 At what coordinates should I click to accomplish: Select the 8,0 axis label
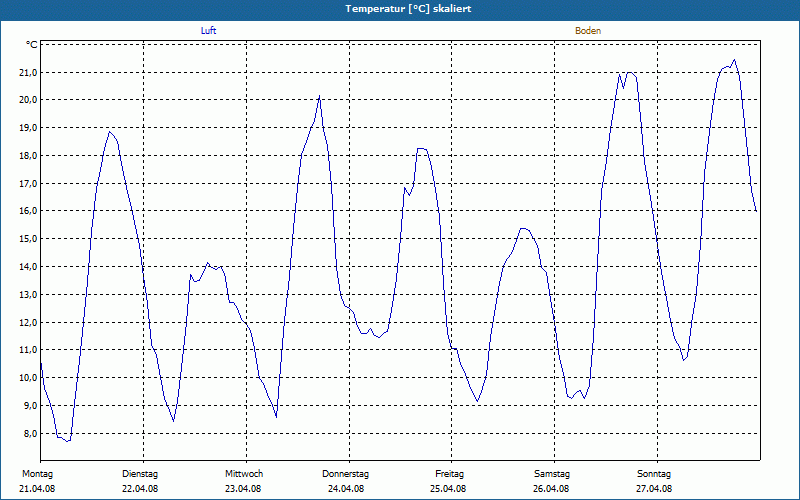click(31, 434)
